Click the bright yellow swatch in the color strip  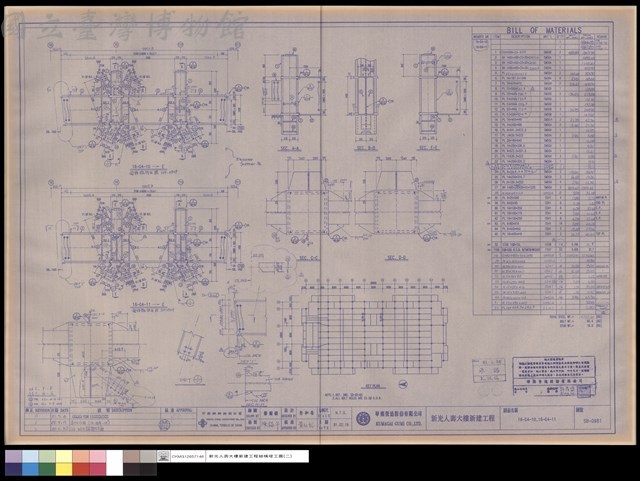[64, 469]
